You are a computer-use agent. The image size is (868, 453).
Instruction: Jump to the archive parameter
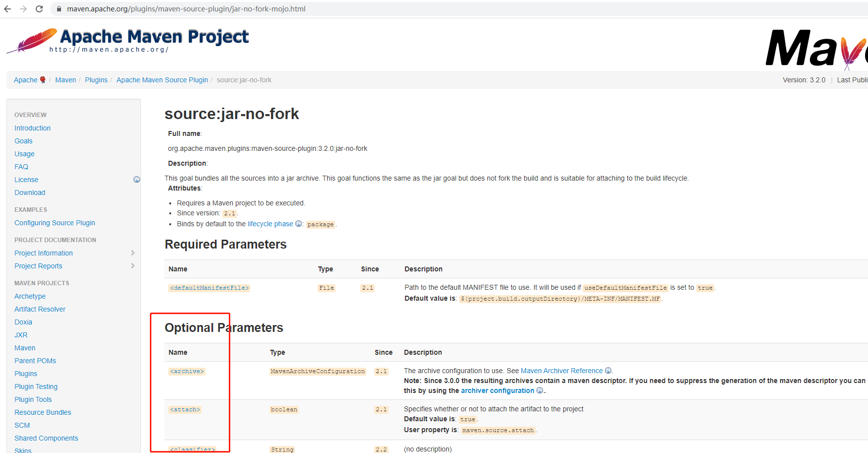pyautogui.click(x=187, y=371)
